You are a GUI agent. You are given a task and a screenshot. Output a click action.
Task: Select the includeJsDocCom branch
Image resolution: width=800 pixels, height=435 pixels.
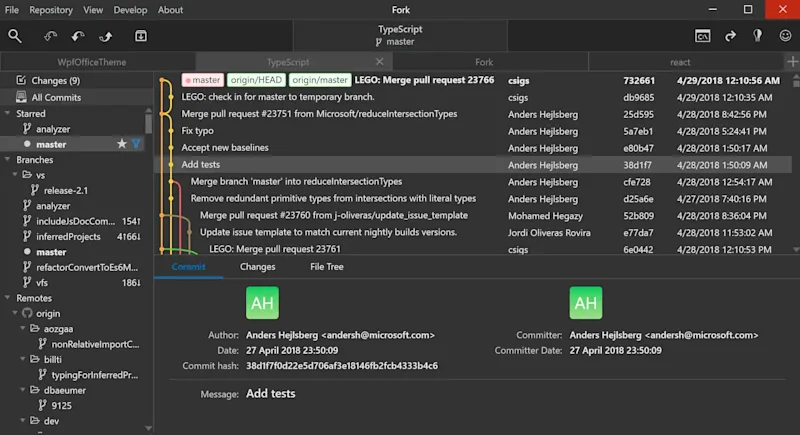76,221
